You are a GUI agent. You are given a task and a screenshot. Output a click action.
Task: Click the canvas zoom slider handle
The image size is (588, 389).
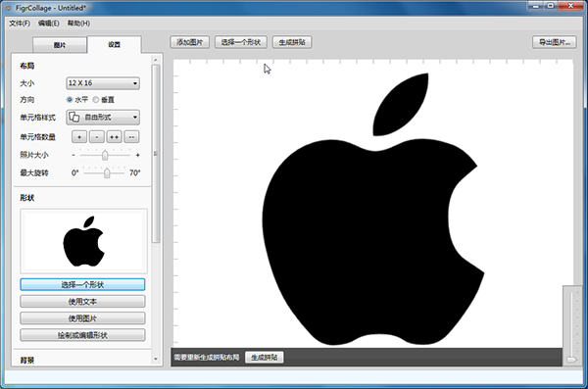[x=572, y=360]
